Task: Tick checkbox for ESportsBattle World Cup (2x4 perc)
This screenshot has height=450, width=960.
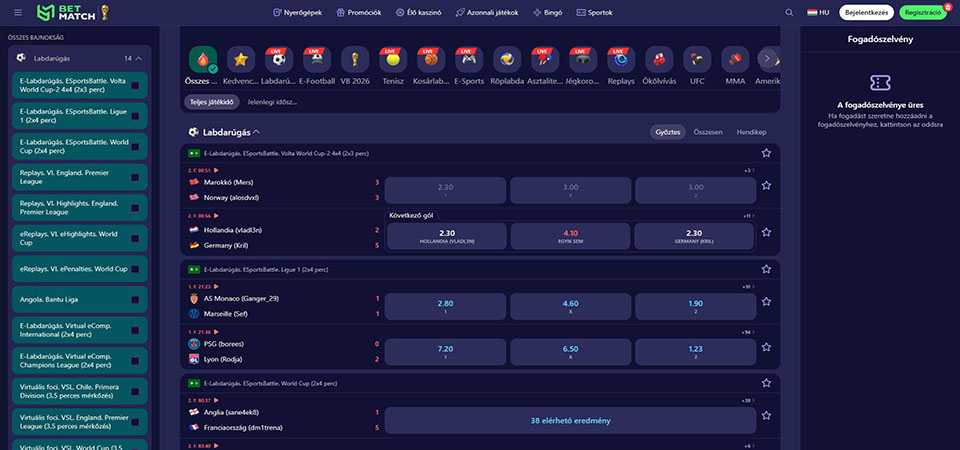Action: point(135,147)
